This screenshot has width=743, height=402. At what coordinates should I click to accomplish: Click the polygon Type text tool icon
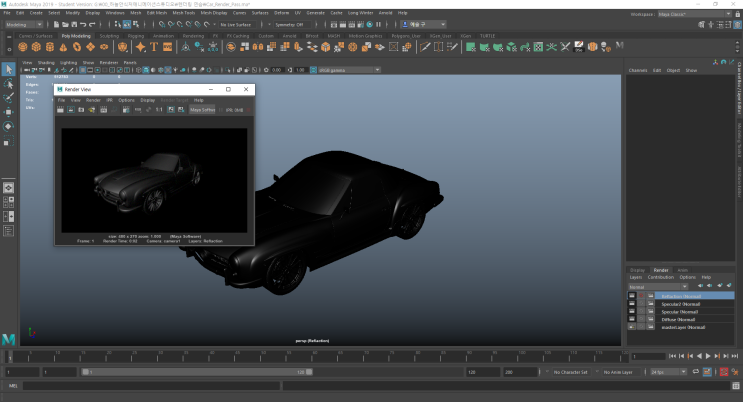pos(153,47)
